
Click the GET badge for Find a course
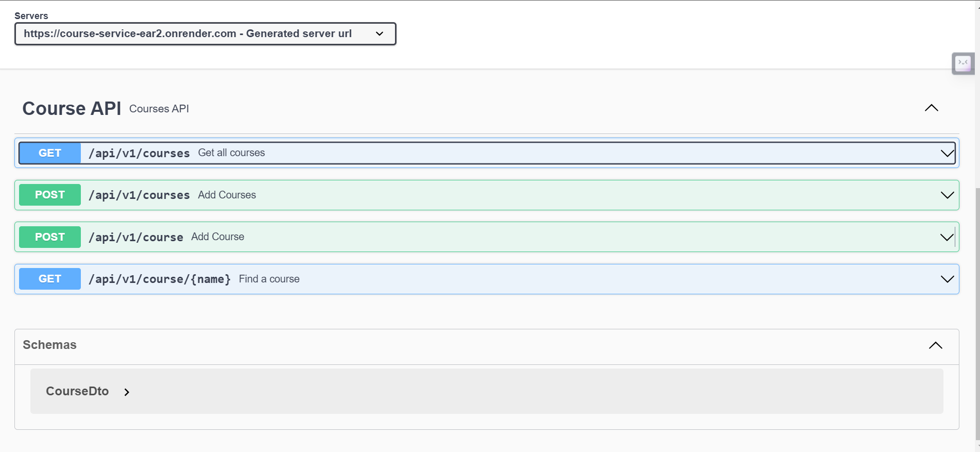[x=50, y=279]
